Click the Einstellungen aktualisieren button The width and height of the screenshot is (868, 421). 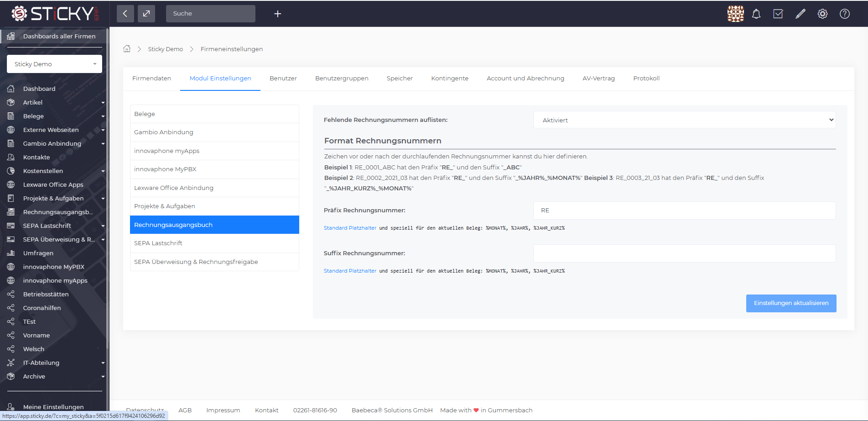791,303
